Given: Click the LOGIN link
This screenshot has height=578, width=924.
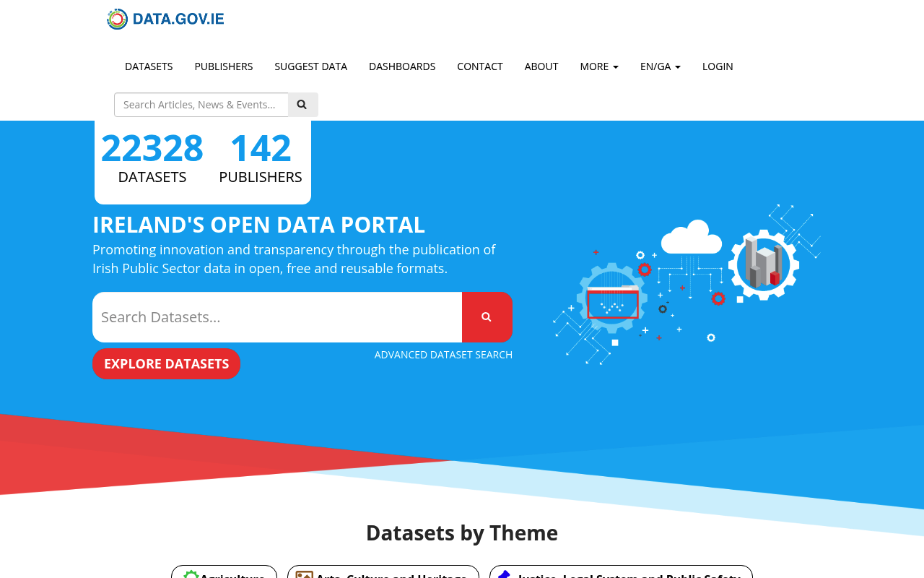Looking at the screenshot, I should click(718, 66).
